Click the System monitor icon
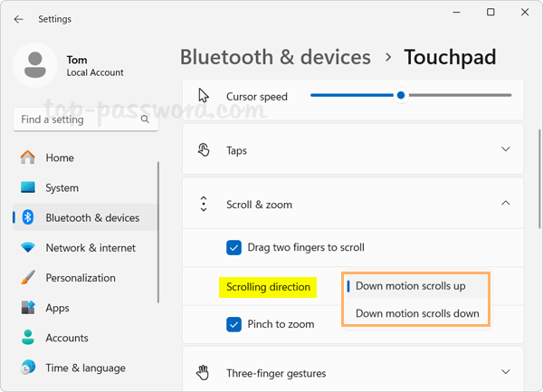 click(x=28, y=188)
